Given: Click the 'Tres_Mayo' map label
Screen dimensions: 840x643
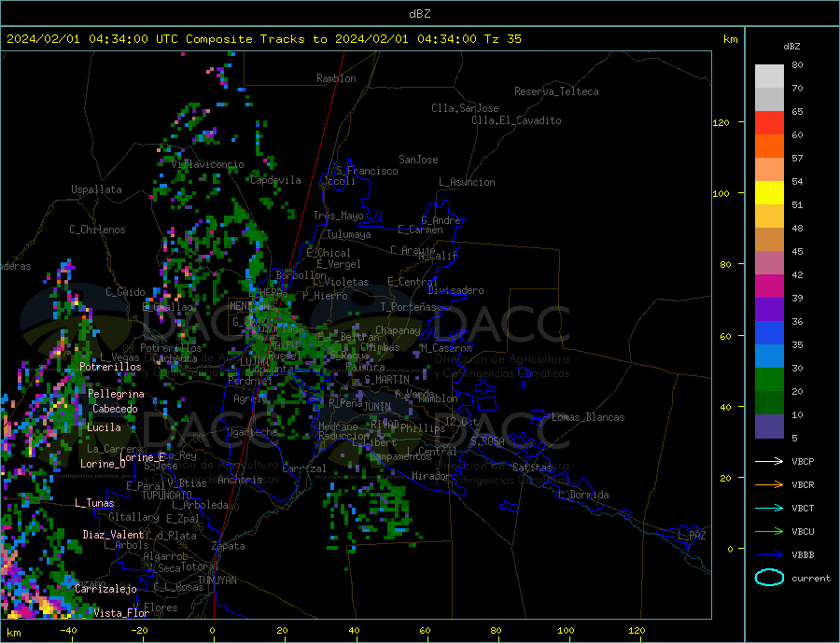Looking at the screenshot, I should (338, 216).
